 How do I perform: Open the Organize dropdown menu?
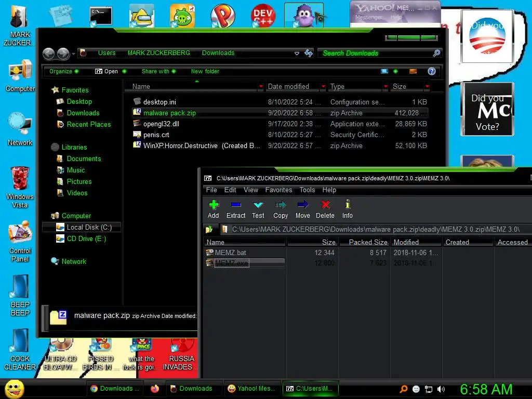click(64, 71)
